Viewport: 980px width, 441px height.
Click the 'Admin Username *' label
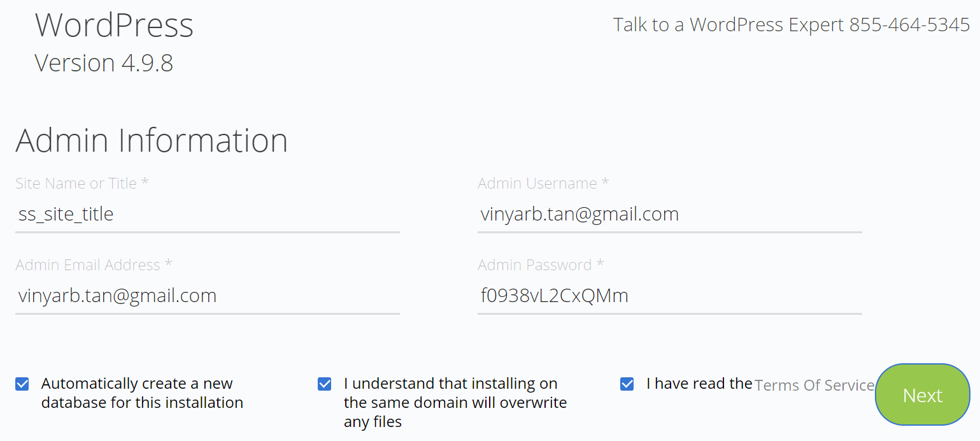point(543,184)
